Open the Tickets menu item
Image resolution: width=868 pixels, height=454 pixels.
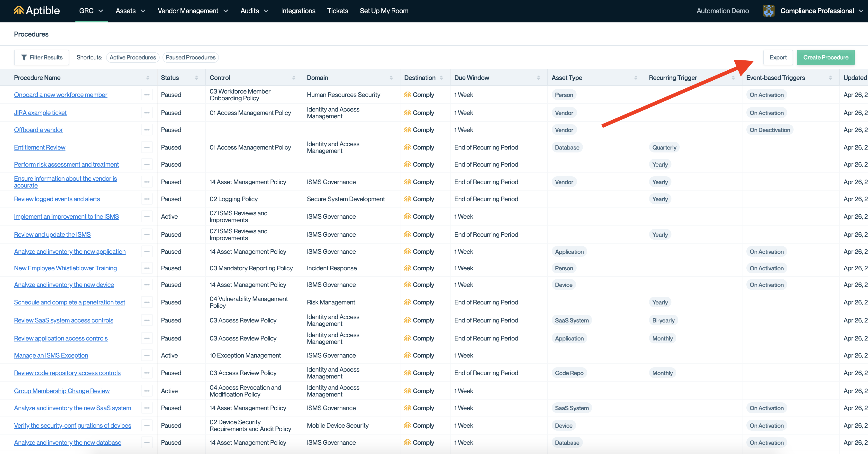click(x=337, y=11)
